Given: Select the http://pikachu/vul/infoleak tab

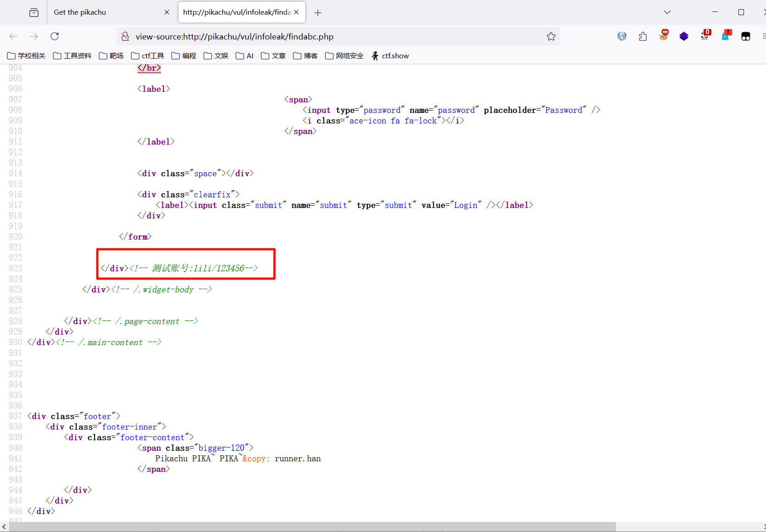Looking at the screenshot, I should coord(242,12).
